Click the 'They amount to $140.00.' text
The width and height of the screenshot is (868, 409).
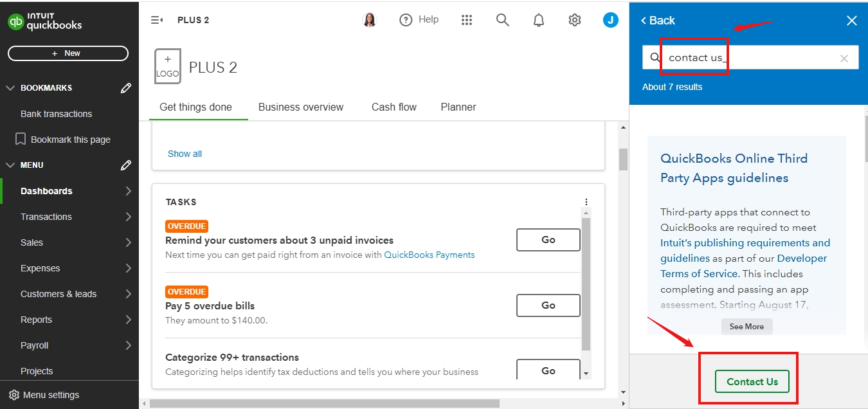pos(216,320)
